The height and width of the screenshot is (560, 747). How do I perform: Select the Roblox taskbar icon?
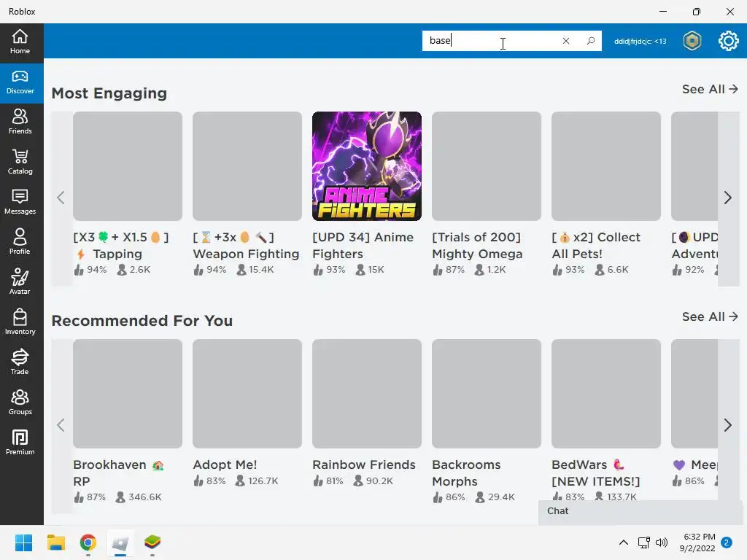[120, 542]
